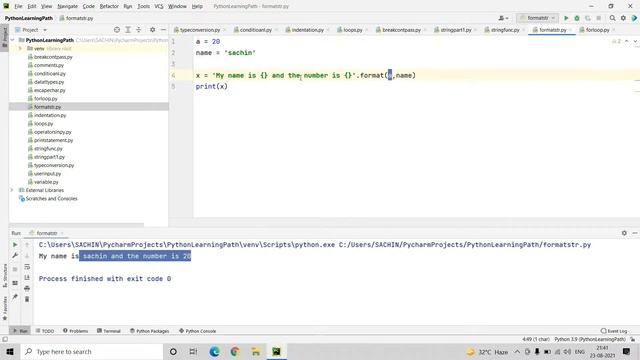This screenshot has height=360, width=640.
Task: Click the code-with-me icon at top right
Action: [x=634, y=18]
